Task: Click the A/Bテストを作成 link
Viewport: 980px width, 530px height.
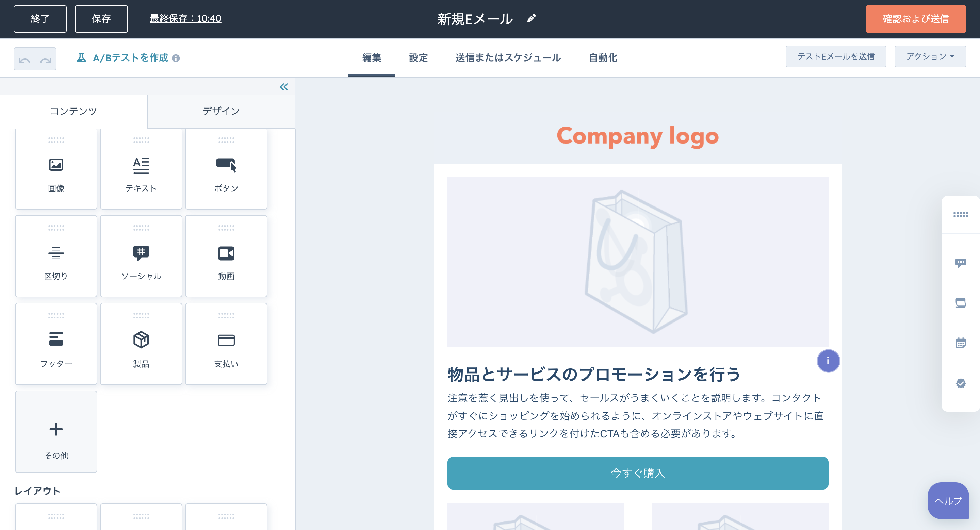Action: 130,58
